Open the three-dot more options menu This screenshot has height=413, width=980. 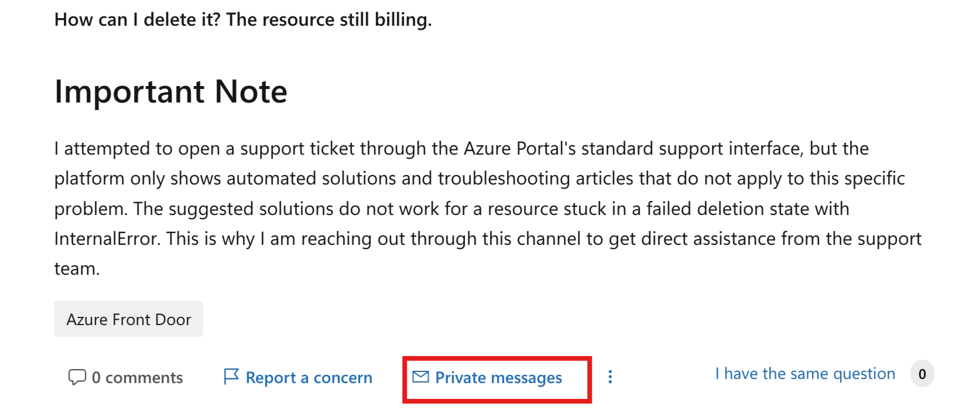[610, 377]
